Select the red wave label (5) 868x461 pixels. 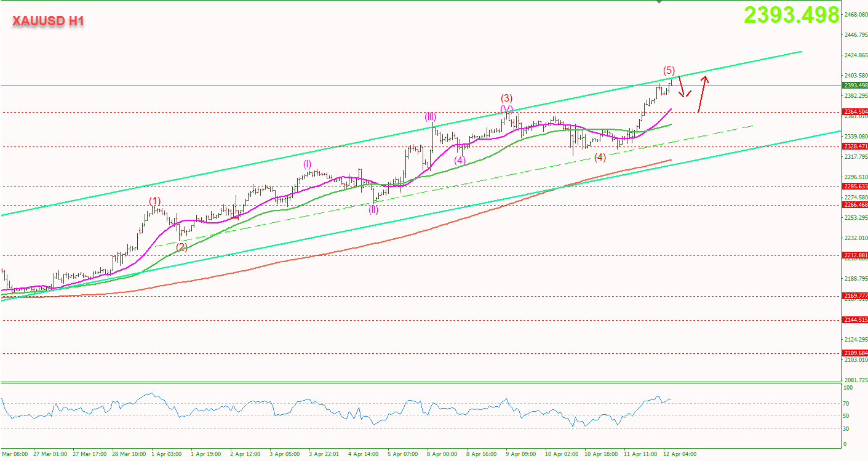[x=669, y=70]
